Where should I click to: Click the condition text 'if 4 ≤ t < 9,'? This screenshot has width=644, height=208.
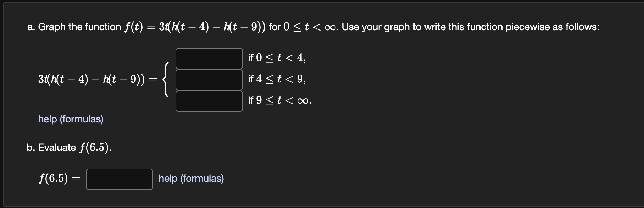pos(277,80)
